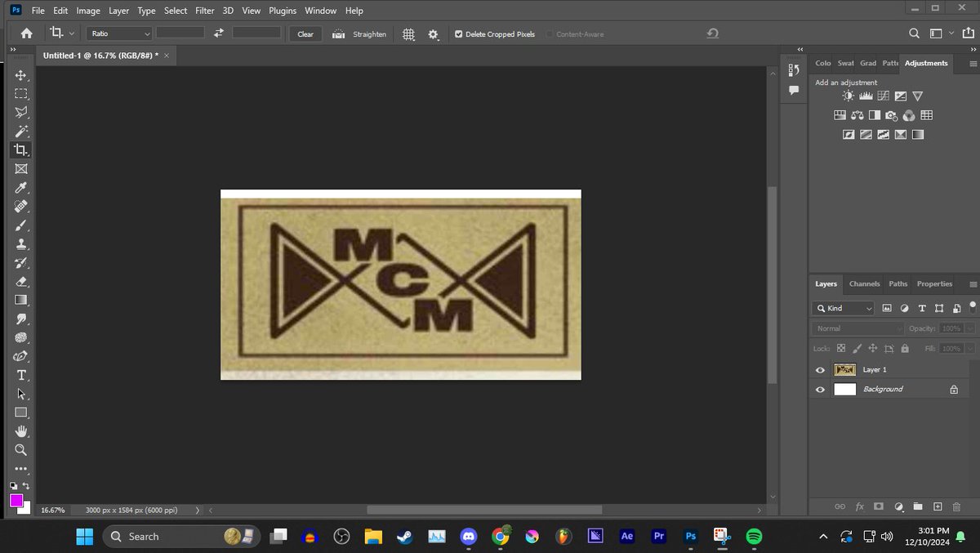Toggle filter for pixel layers
The height and width of the screenshot is (553, 980).
pyautogui.click(x=888, y=308)
